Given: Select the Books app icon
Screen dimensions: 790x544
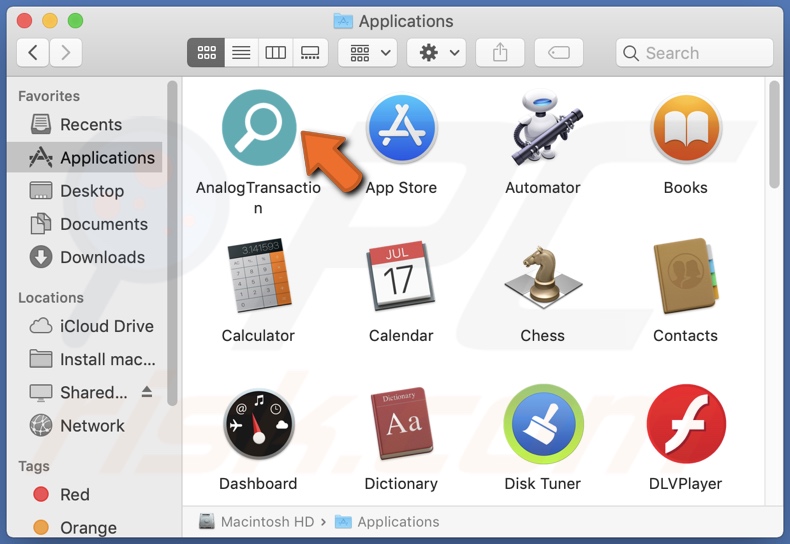Looking at the screenshot, I should tap(686, 128).
